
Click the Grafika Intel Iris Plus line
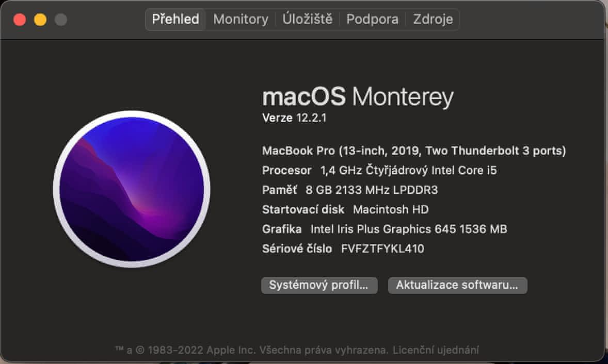point(385,229)
